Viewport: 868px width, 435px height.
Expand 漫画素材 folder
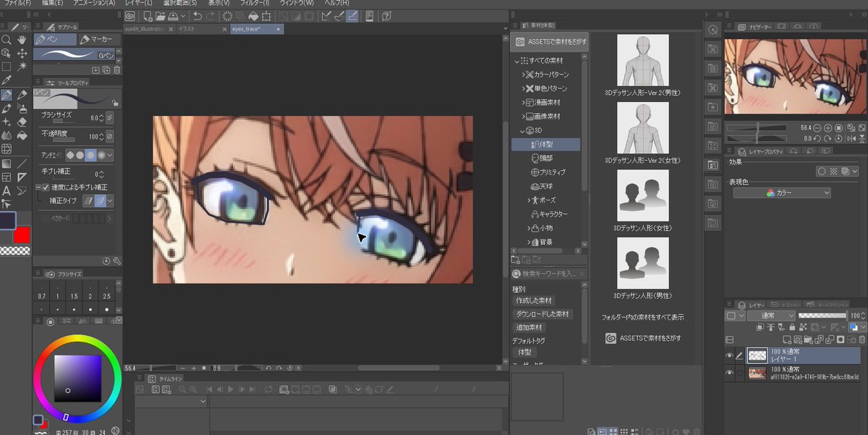click(524, 102)
